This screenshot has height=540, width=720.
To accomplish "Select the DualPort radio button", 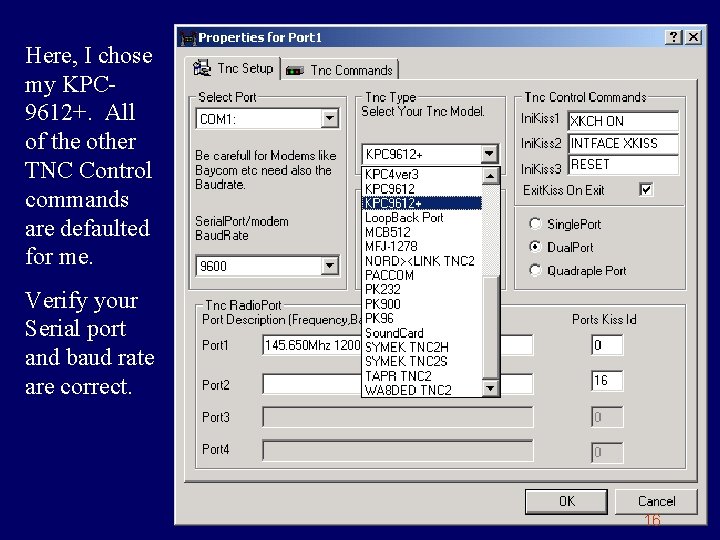I will pos(535,247).
